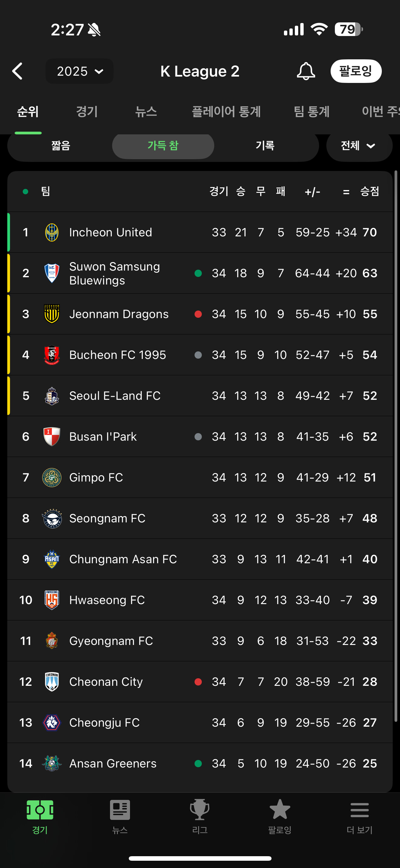Tap the back arrow icon
This screenshot has height=868, width=400.
point(18,71)
